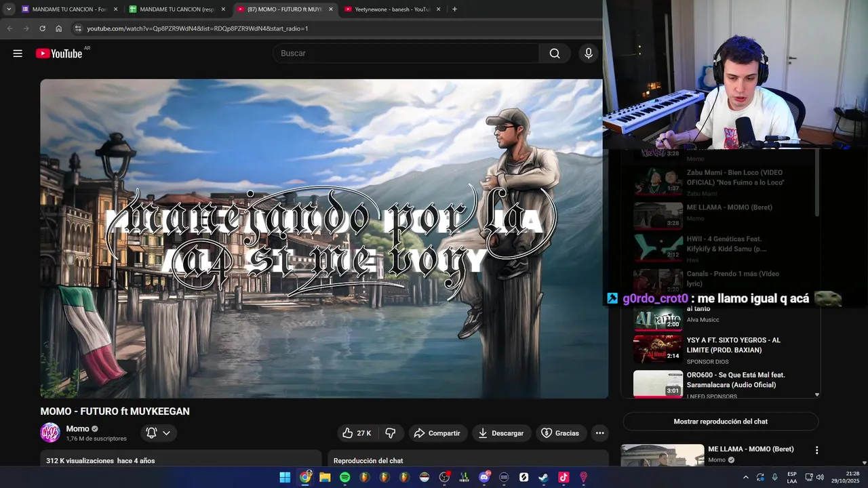Click the playlist panel scrollbar thumb
This screenshot has width=868, height=488.
[816, 184]
